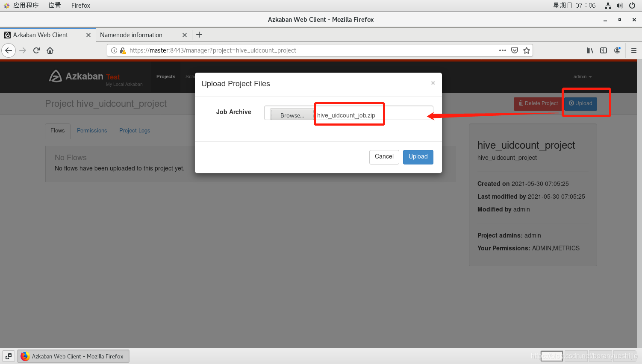Screen dimensions: 642x364
Task: Select the Flows tab
Action: [x=57, y=131]
